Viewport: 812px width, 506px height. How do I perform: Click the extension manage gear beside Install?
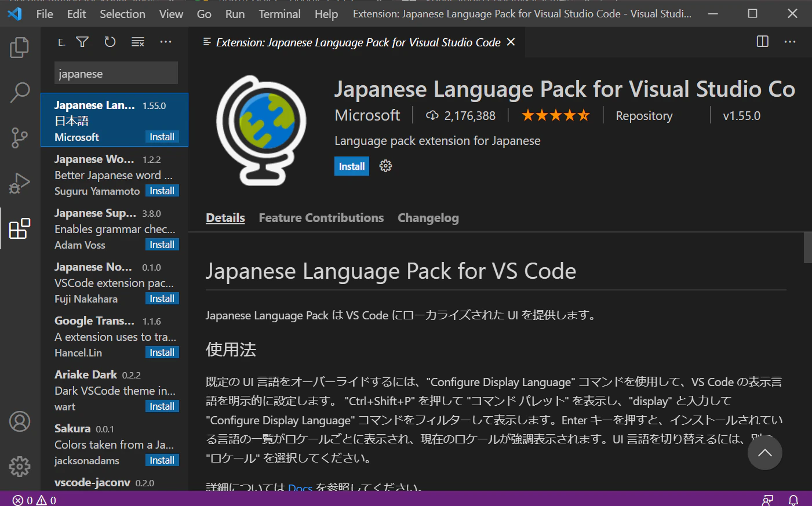385,166
